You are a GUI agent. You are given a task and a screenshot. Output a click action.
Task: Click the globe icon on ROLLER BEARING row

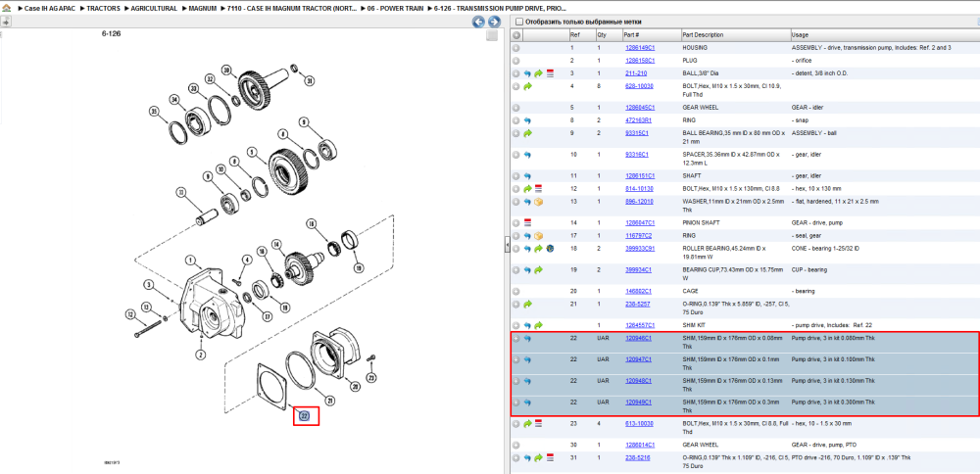[550, 249]
